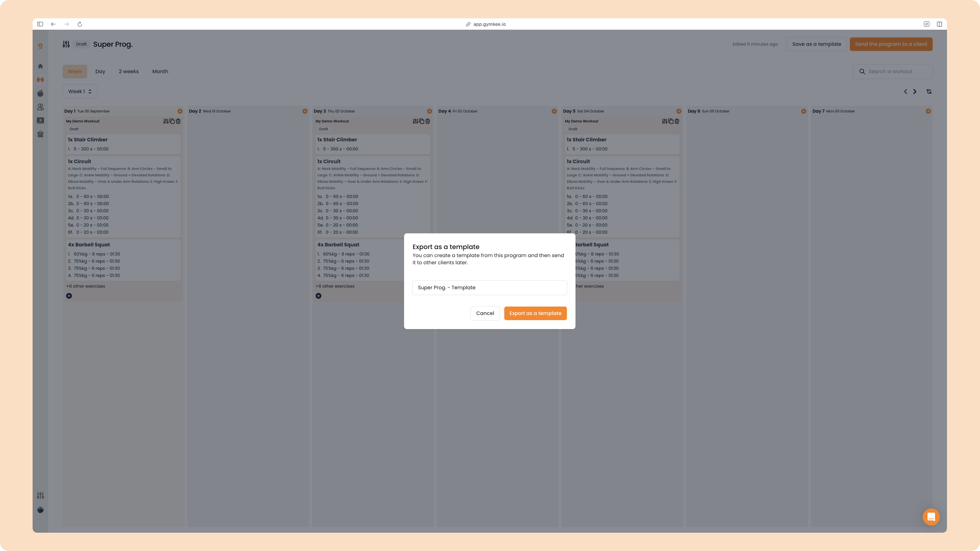Switch to Month view tab
Image resolution: width=980 pixels, height=551 pixels.
coord(160,71)
